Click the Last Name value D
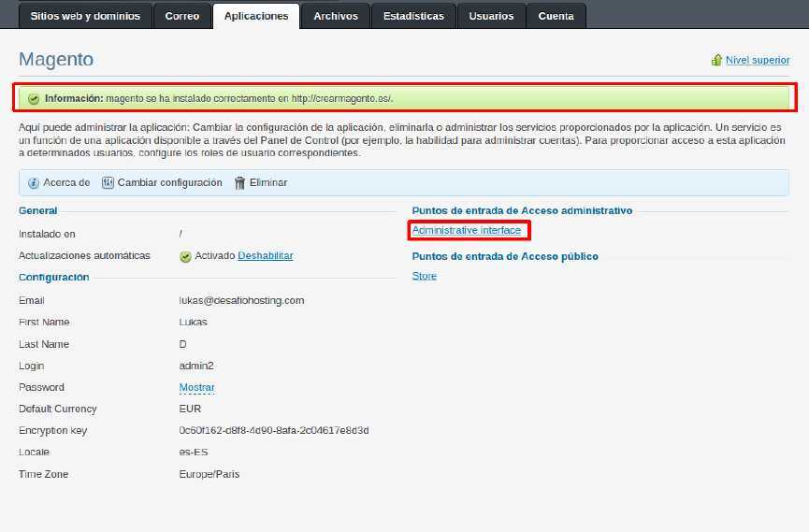 (x=182, y=344)
